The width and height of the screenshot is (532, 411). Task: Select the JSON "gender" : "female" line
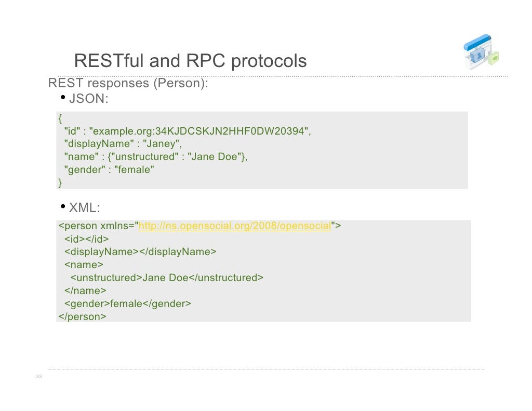tap(109, 170)
